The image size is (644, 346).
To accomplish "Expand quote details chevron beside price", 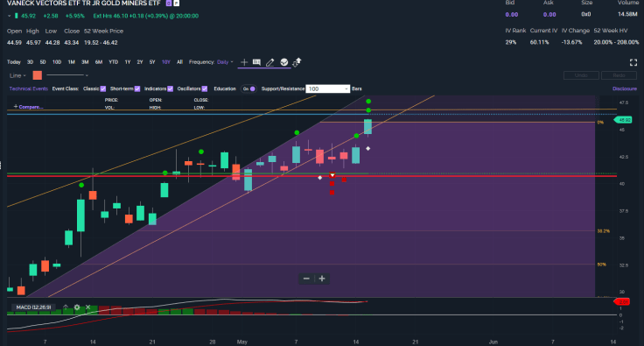I will (x=9, y=16).
